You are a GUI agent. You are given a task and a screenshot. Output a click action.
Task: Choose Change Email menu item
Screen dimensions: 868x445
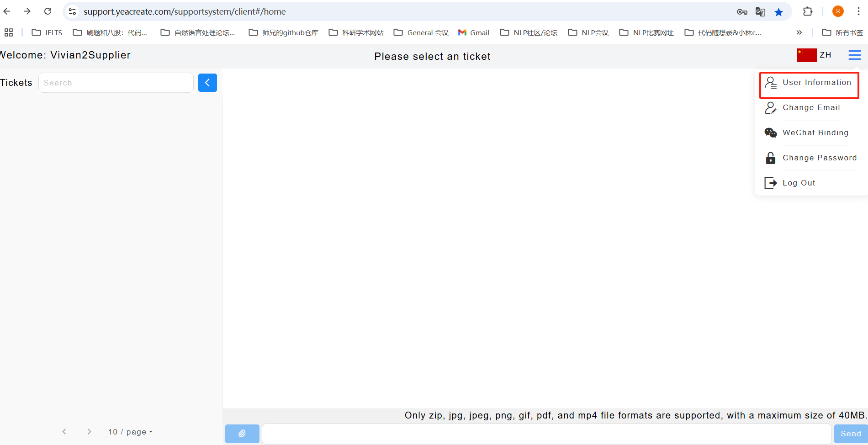click(811, 108)
